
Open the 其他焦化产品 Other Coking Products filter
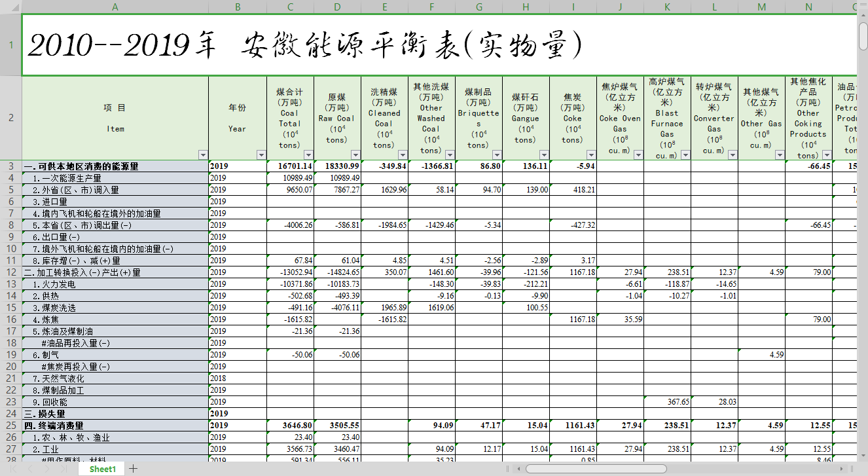pyautogui.click(x=827, y=155)
